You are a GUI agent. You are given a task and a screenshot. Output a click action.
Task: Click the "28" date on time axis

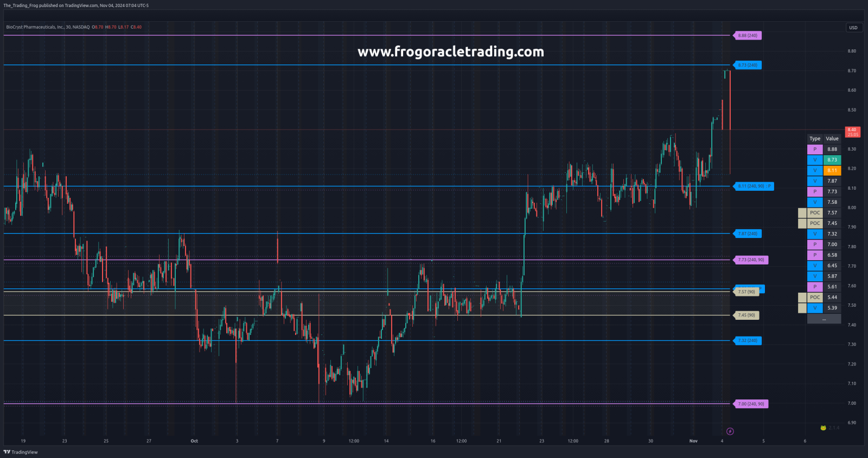pyautogui.click(x=607, y=441)
